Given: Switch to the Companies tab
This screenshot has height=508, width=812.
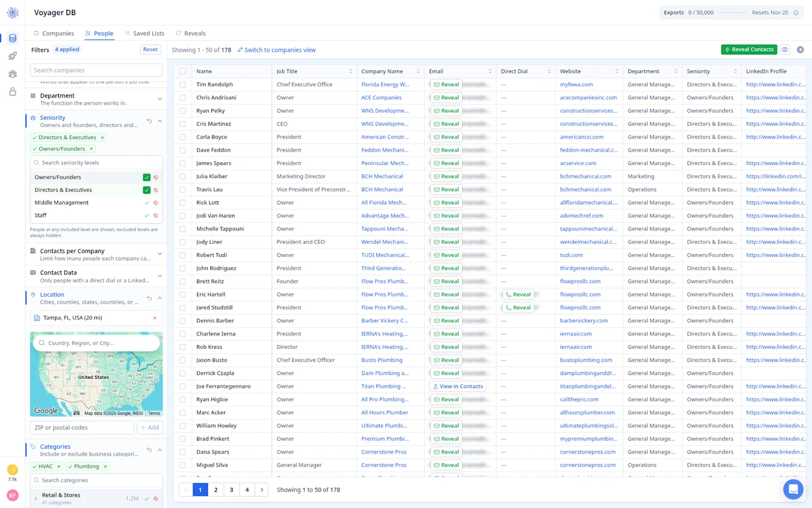Looking at the screenshot, I should [54, 33].
